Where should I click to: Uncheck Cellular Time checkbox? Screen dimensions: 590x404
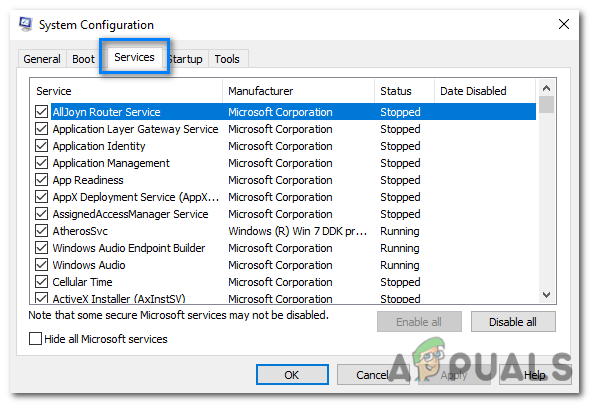click(41, 282)
